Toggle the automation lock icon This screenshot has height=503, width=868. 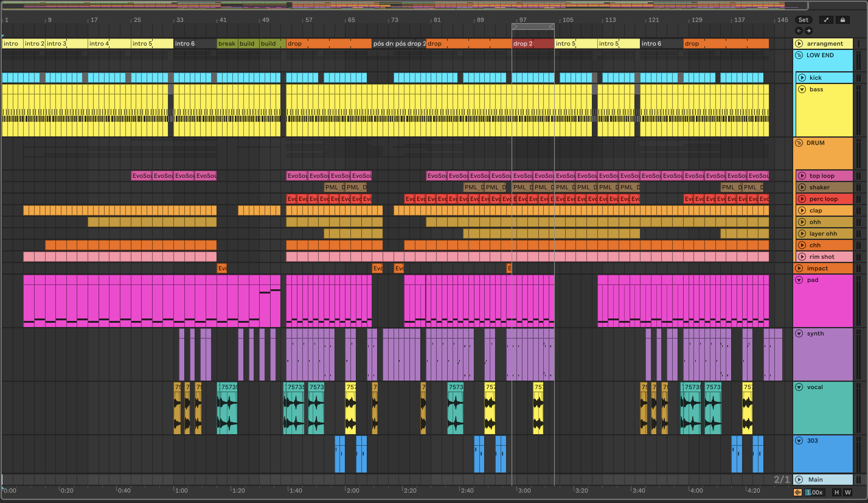tap(842, 20)
